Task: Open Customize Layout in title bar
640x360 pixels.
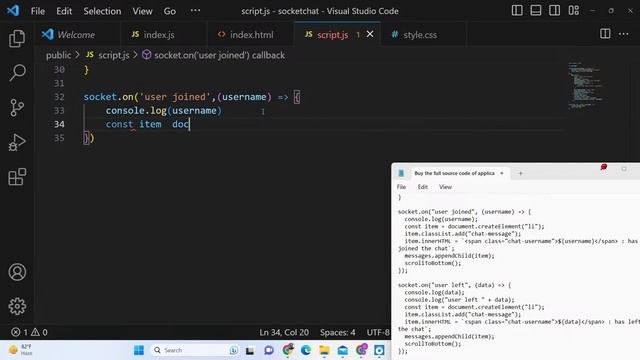Action: coord(573,10)
